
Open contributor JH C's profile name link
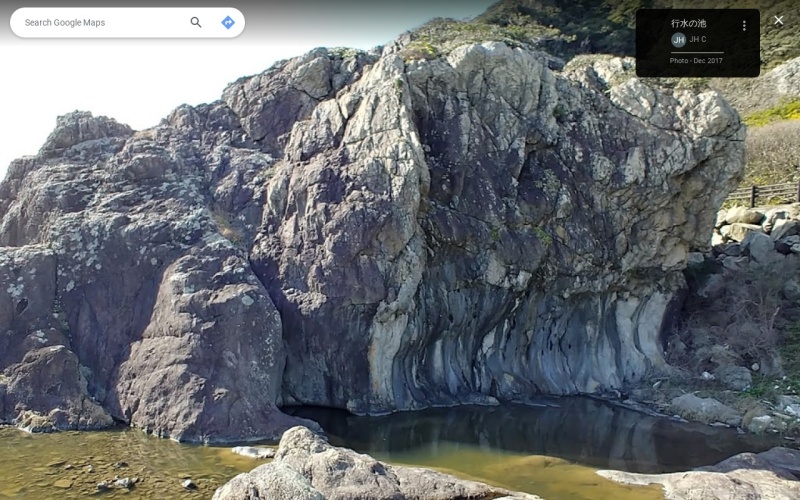coord(698,40)
